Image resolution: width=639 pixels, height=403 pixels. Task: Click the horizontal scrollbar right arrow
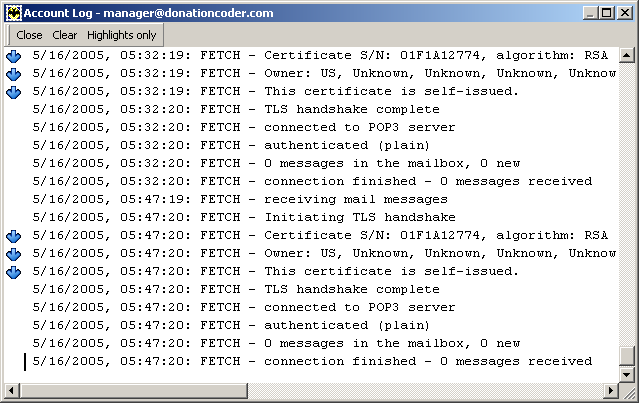(x=610, y=390)
